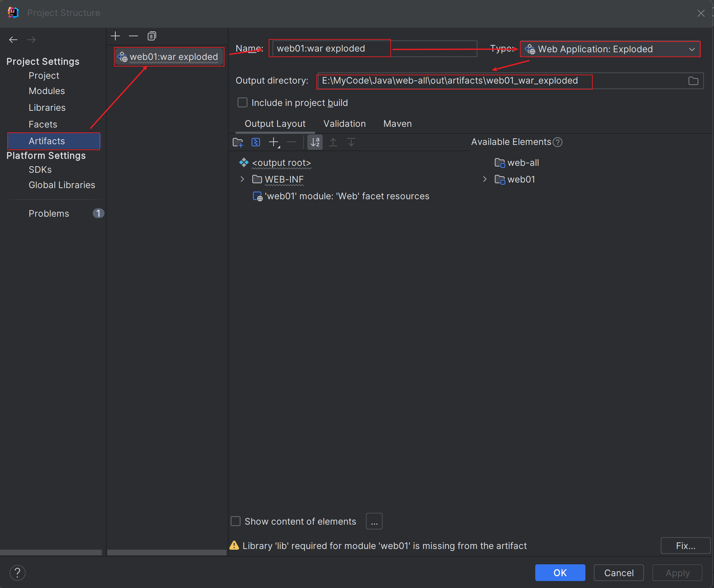714x588 pixels.
Task: Open the add copy of dropdown
Action: [x=274, y=142]
